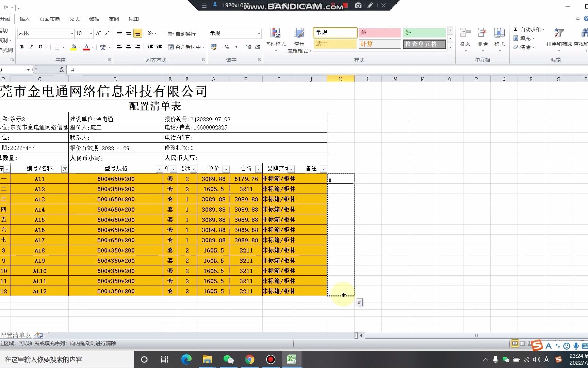
Task: Switch to the 页面布局 ribbon tab
Action: tap(50, 19)
